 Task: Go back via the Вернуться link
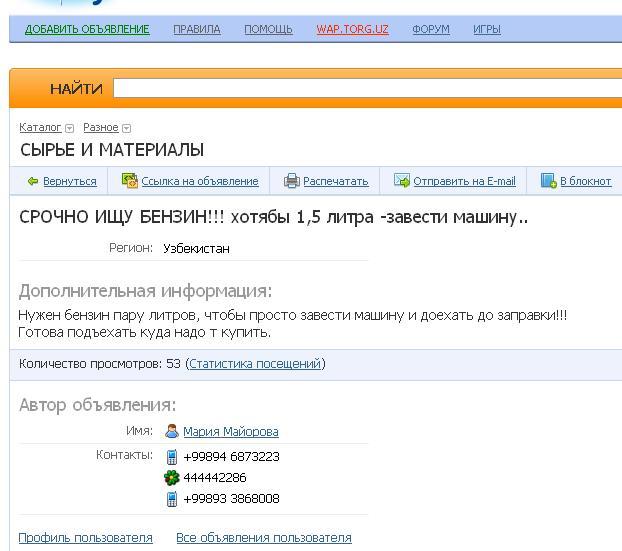tap(70, 181)
